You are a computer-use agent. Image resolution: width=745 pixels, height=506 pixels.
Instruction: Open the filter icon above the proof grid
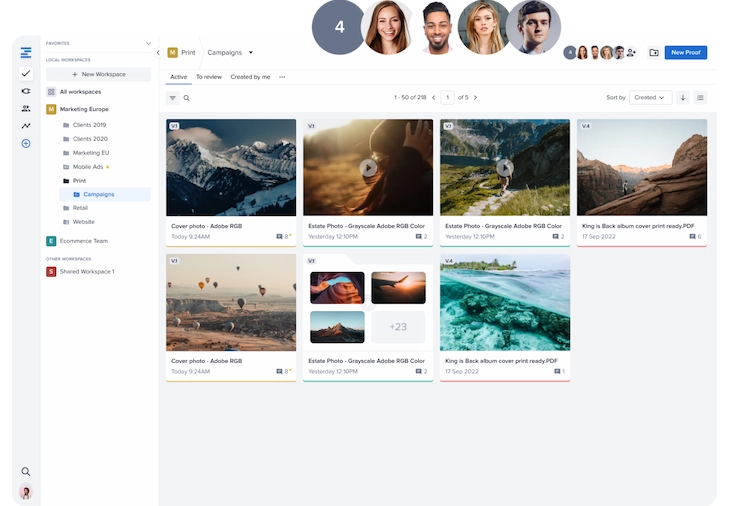172,98
